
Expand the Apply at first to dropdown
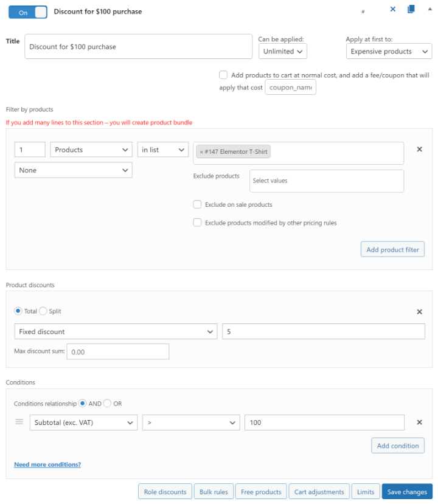389,52
